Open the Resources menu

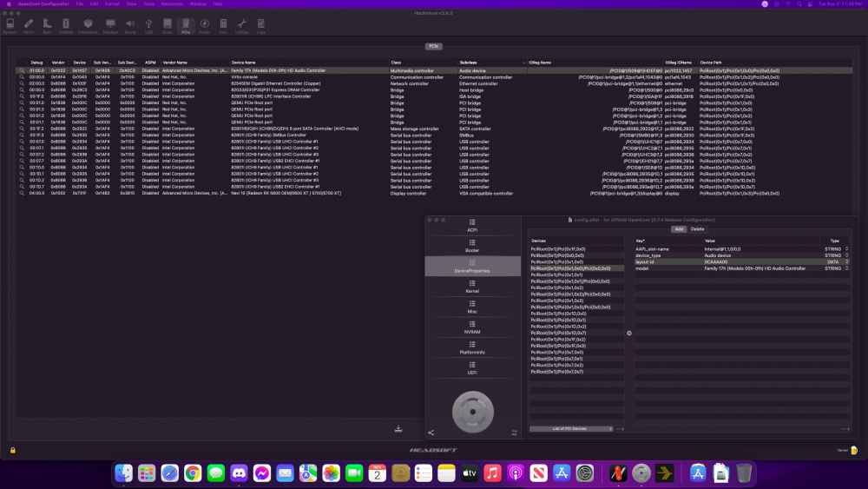click(x=172, y=3)
